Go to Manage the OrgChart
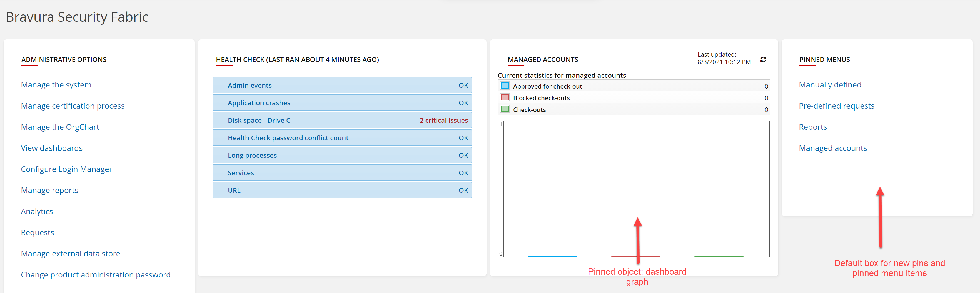The width and height of the screenshot is (980, 293). click(x=60, y=127)
